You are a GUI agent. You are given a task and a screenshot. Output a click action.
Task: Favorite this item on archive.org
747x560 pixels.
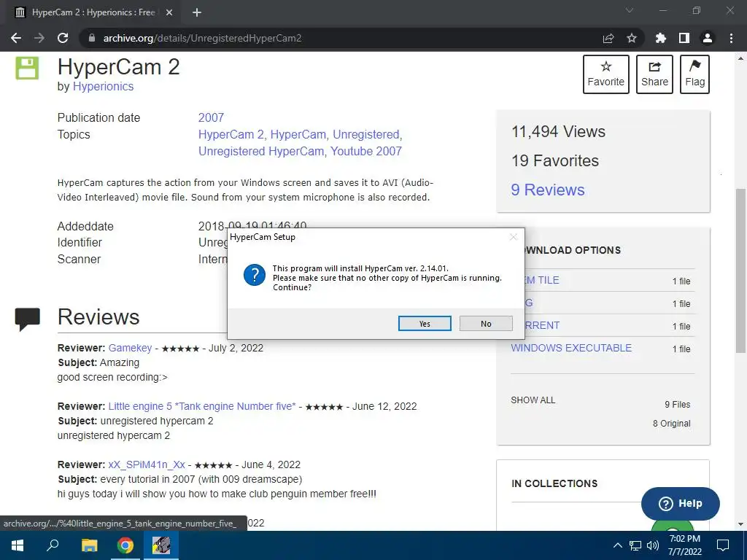(606, 74)
